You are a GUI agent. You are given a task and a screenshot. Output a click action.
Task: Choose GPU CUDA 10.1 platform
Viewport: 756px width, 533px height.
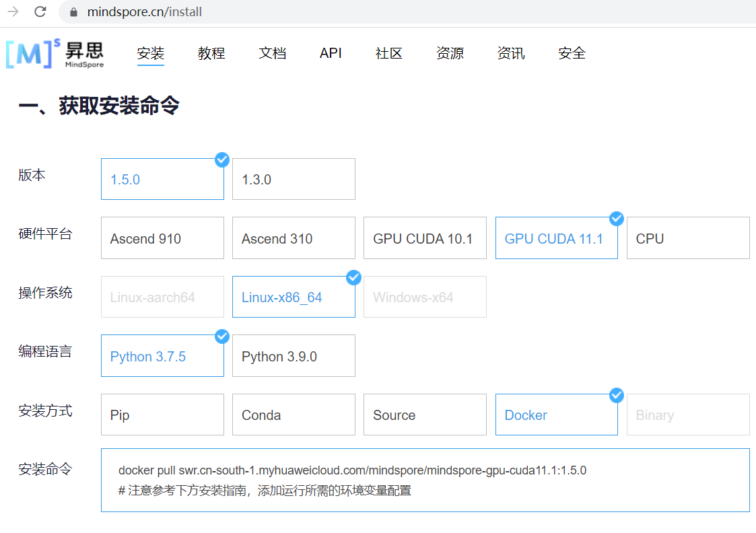point(425,238)
